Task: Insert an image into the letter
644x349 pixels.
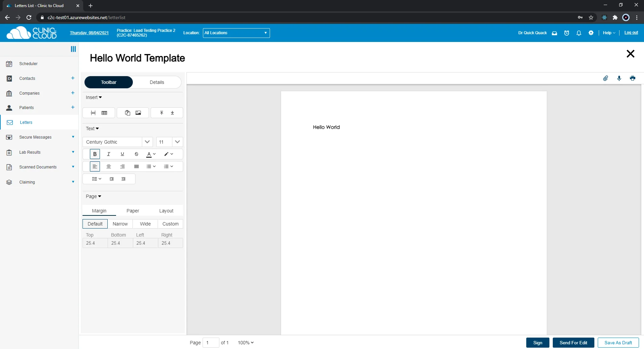Action: coord(138,113)
